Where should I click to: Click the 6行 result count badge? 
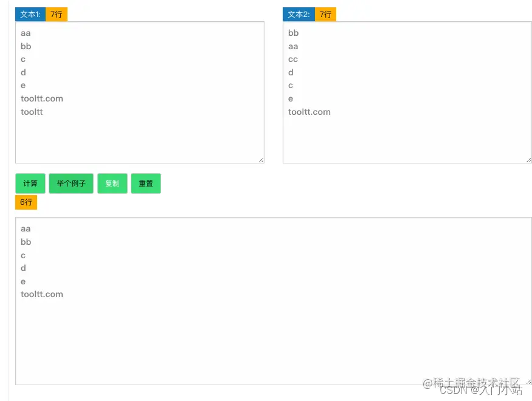[x=26, y=202]
